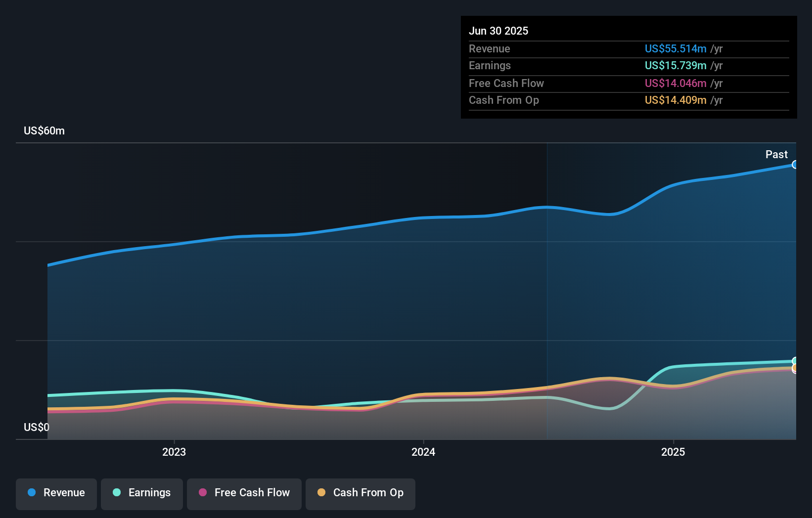Screen dimensions: 812x518
Task: Click the orange Cash From Op legend dot
Action: 321,492
